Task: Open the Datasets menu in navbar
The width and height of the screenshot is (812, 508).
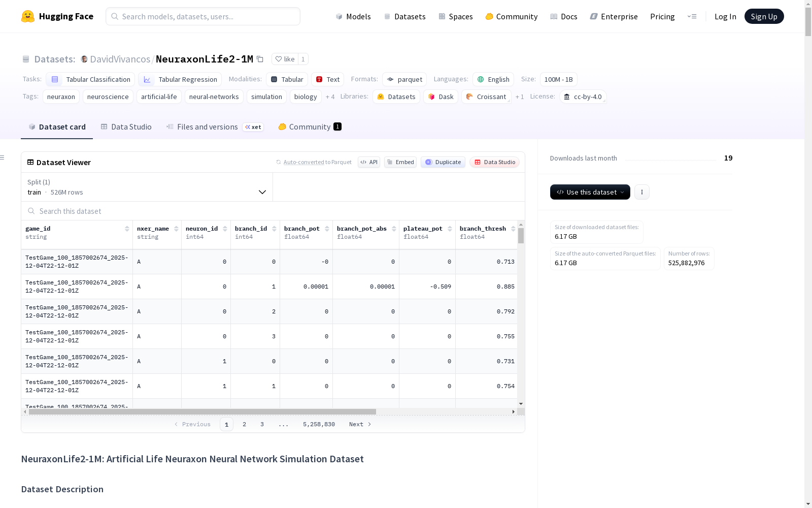Action: click(404, 16)
